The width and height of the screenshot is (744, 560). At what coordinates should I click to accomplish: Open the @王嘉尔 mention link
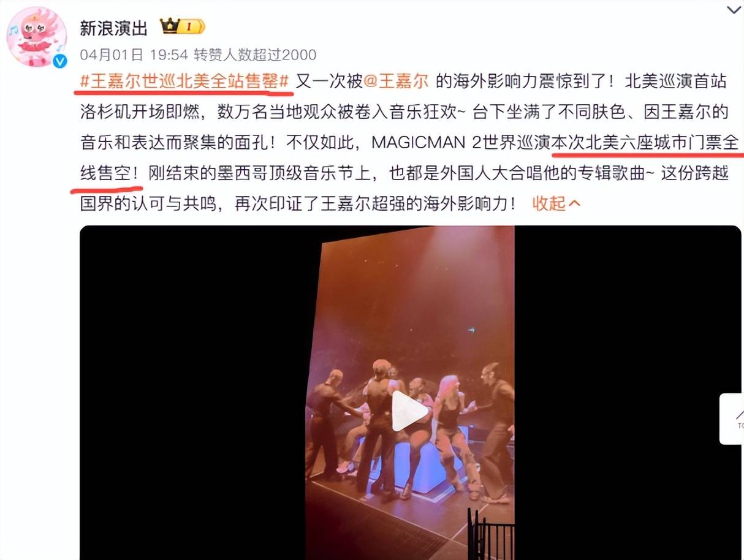pyautogui.click(x=399, y=81)
